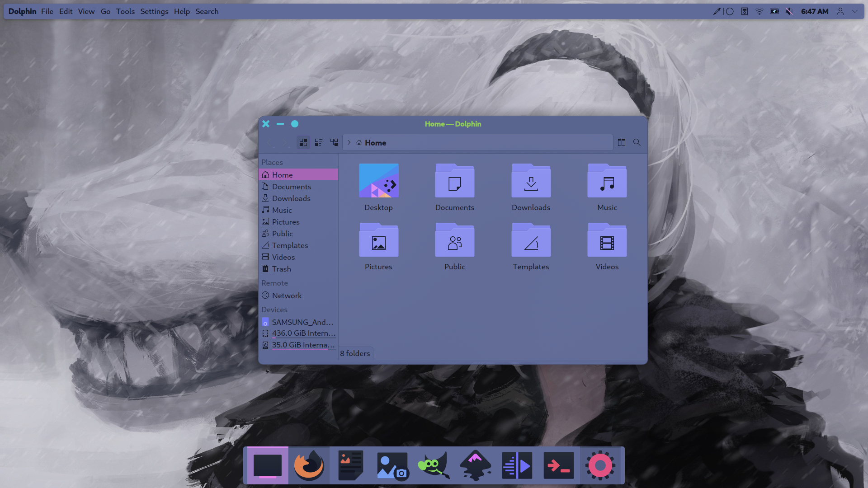
Task: Expand the system tray chevron arrow
Action: click(x=855, y=11)
